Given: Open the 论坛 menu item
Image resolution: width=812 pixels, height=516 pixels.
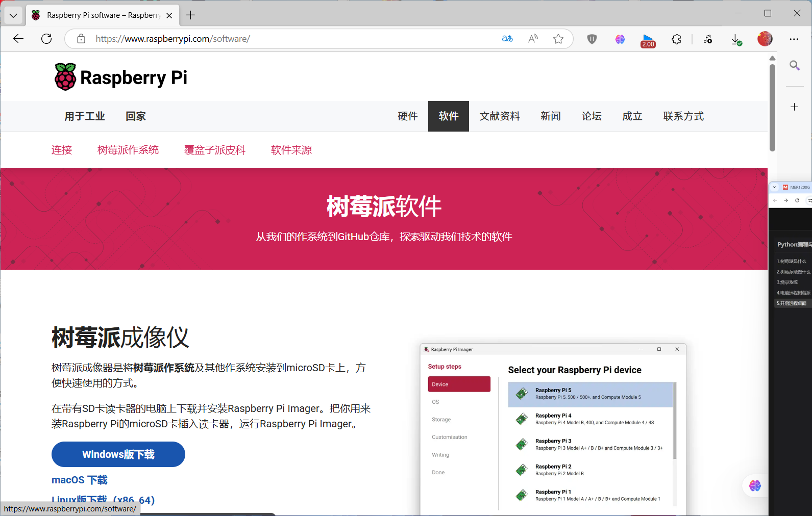Looking at the screenshot, I should point(592,116).
